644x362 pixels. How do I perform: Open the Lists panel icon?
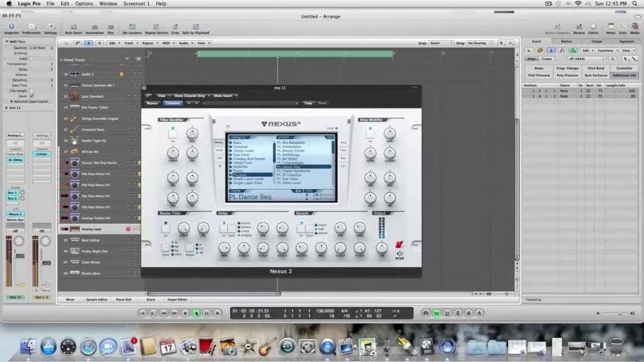coord(623,28)
